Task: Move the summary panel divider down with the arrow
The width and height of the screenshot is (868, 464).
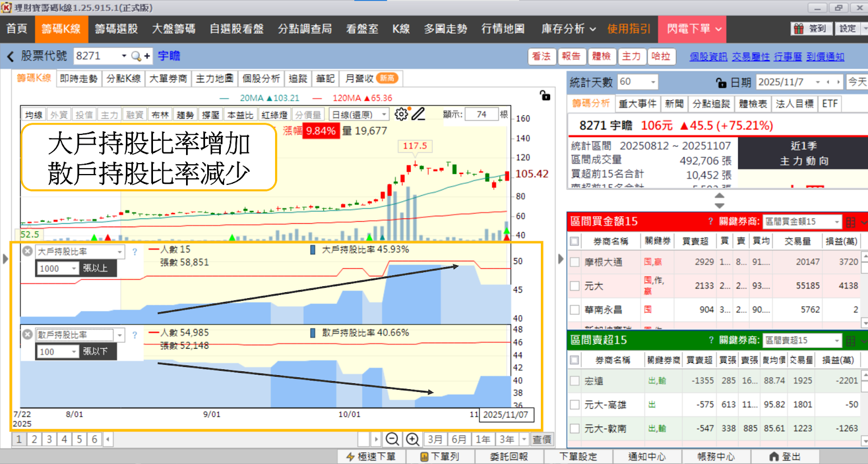Action: tap(719, 205)
